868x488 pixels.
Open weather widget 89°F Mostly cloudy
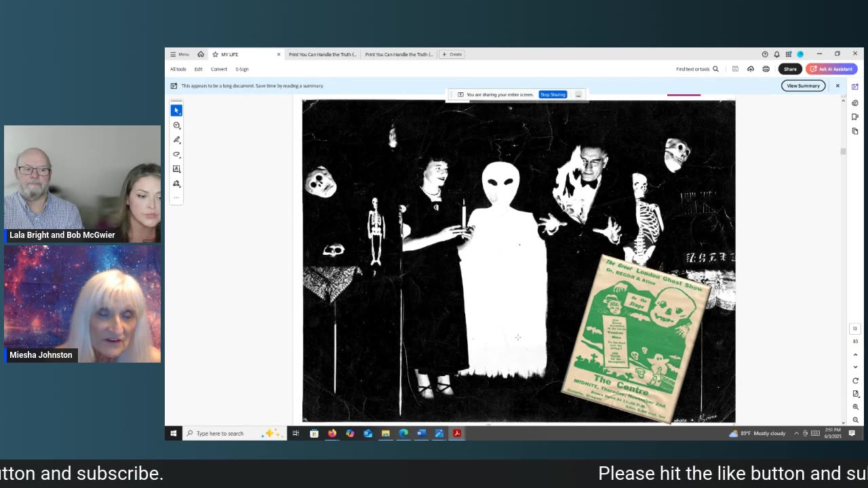click(x=757, y=433)
